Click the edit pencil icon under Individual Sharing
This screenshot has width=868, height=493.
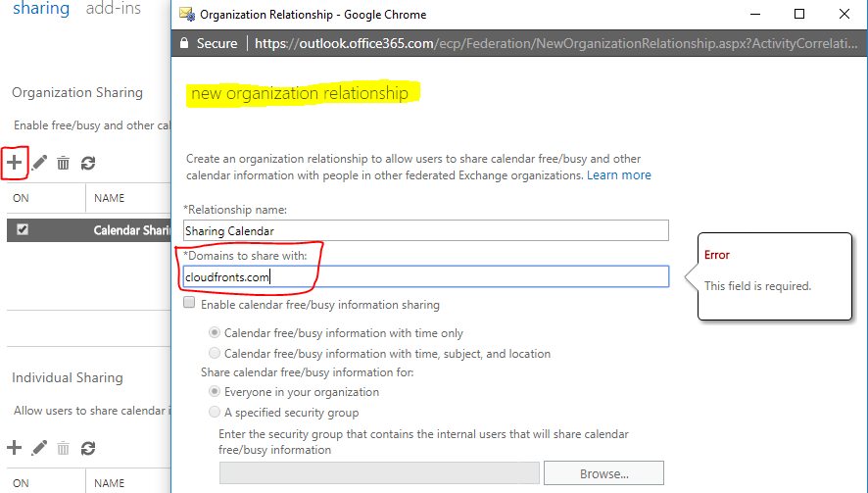[39, 448]
